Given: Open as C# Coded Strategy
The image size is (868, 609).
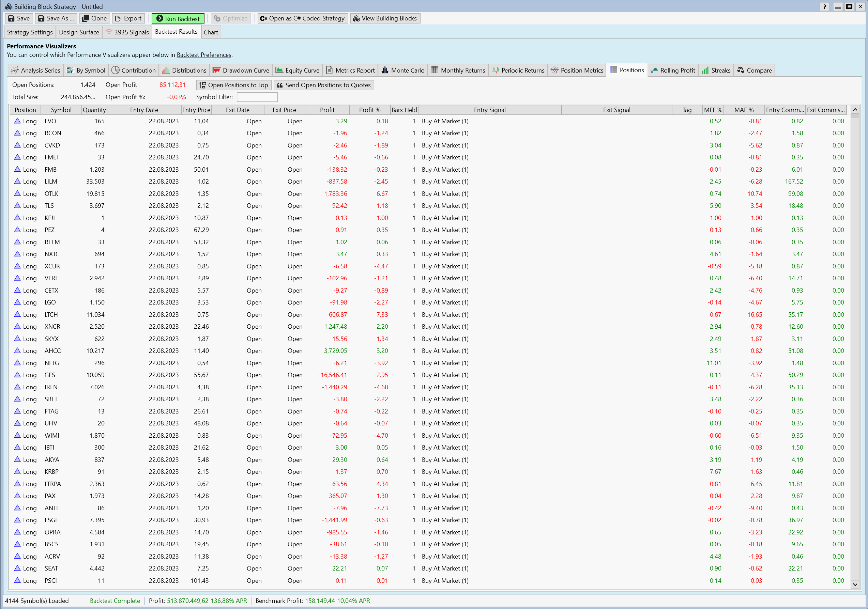Looking at the screenshot, I should tap(302, 18).
